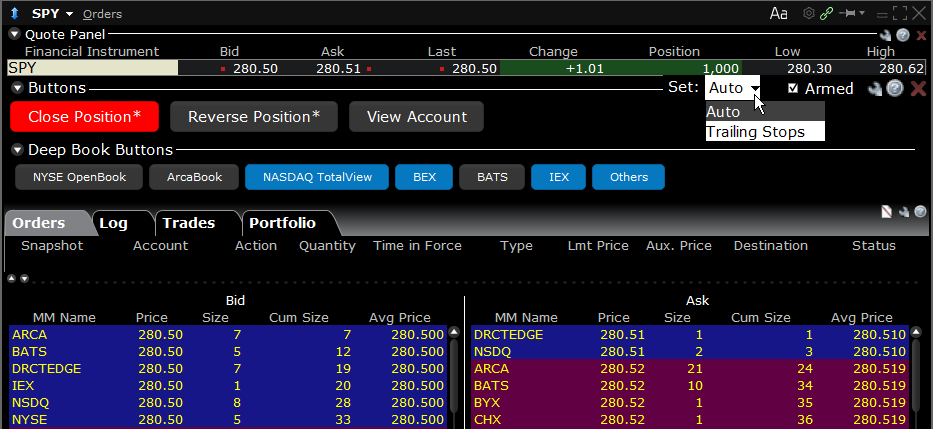
Task: Select CHX row in Ask book
Action: (x=690, y=419)
